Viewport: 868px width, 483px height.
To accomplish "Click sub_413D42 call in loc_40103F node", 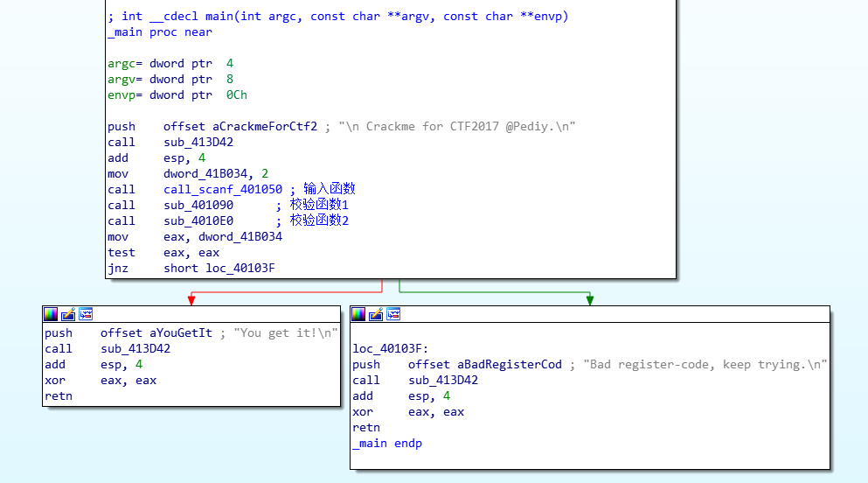I will point(443,380).
